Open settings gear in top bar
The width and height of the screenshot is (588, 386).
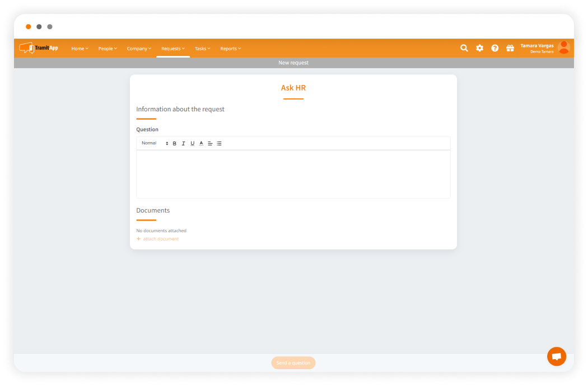coord(479,48)
